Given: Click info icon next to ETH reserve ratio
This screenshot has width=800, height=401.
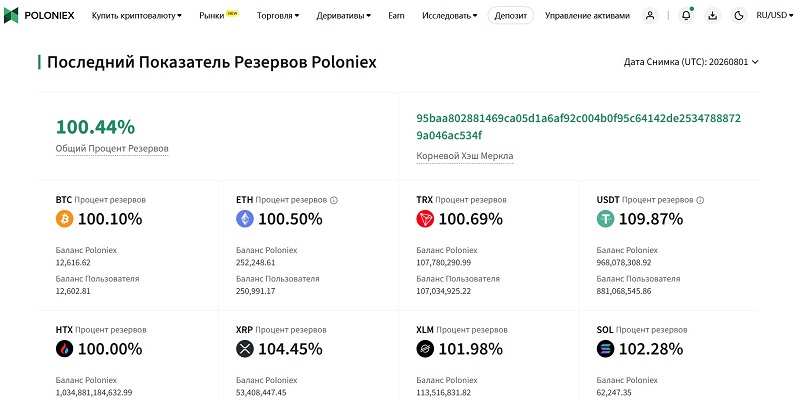Looking at the screenshot, I should click(x=334, y=200).
